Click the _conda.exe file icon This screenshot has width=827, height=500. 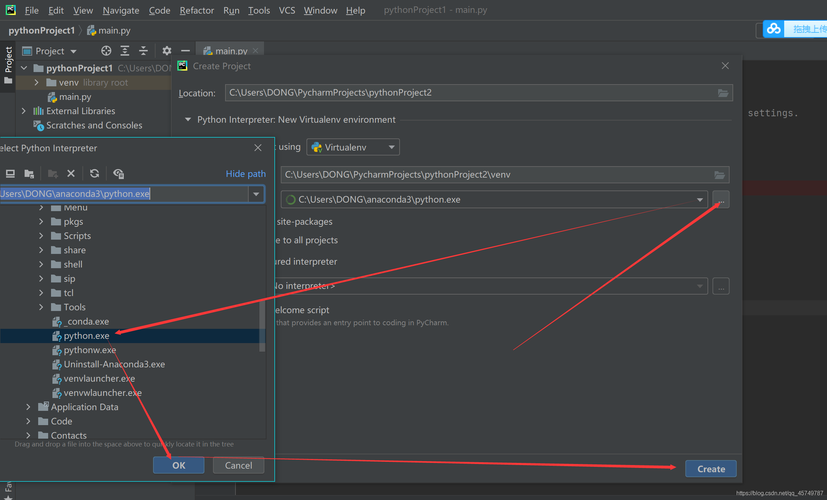click(x=57, y=322)
